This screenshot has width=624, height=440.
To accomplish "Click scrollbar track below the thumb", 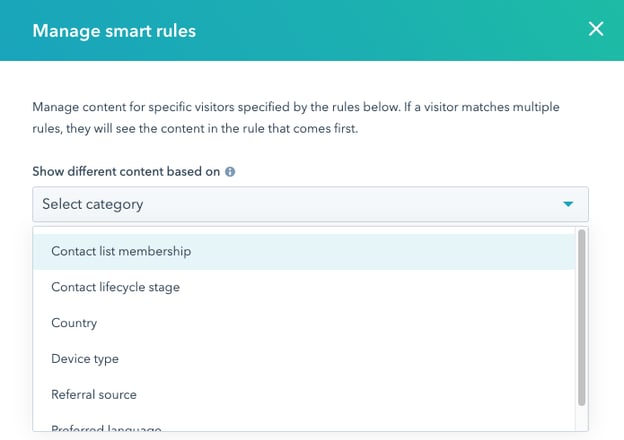I will click(581, 420).
